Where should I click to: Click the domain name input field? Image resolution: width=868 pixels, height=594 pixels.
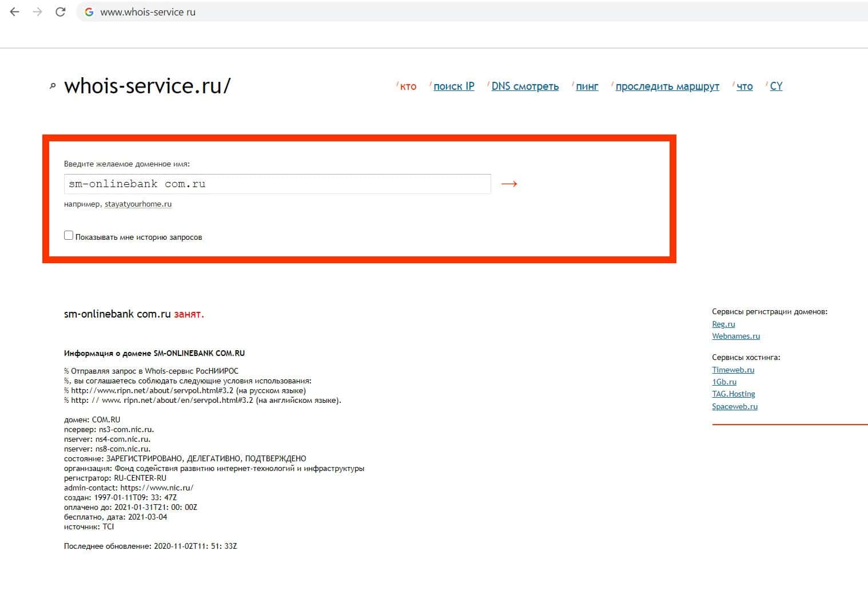coord(277,184)
